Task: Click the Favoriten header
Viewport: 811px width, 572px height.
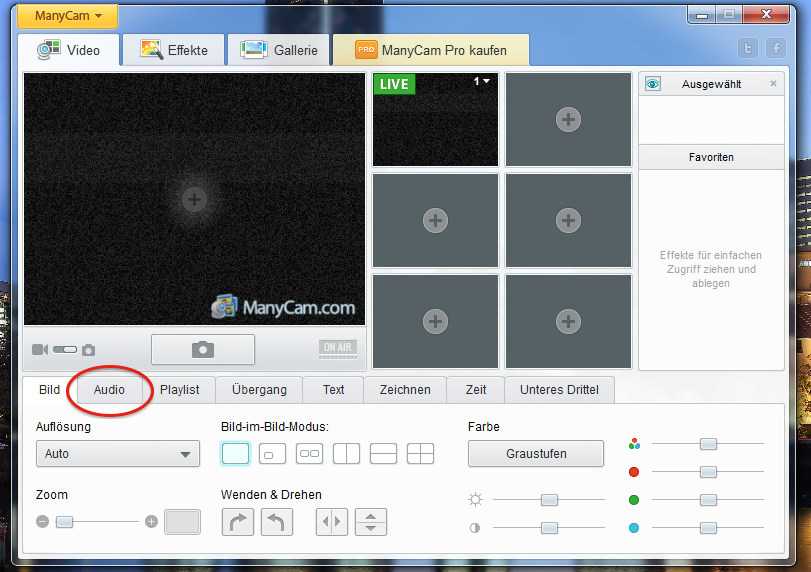Action: pyautogui.click(x=711, y=157)
